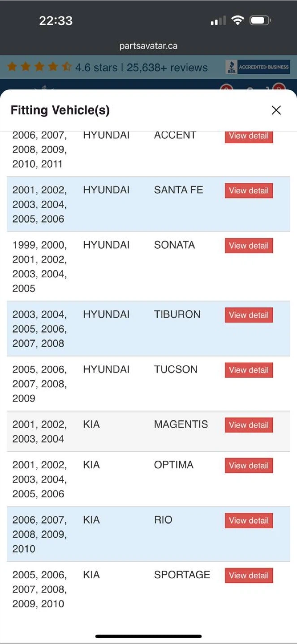Viewport: 297px width, 644px height.
Task: Open the 25,638+ reviews link
Action: click(x=167, y=68)
